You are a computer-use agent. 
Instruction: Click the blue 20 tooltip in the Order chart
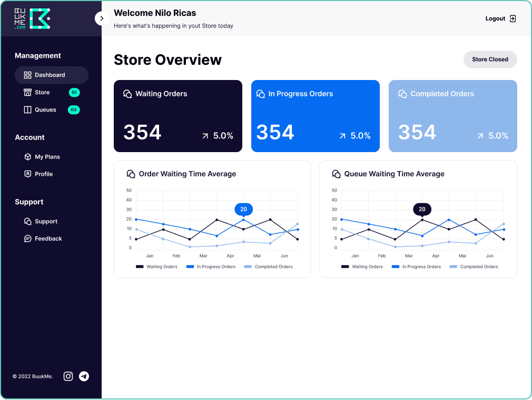click(x=243, y=209)
